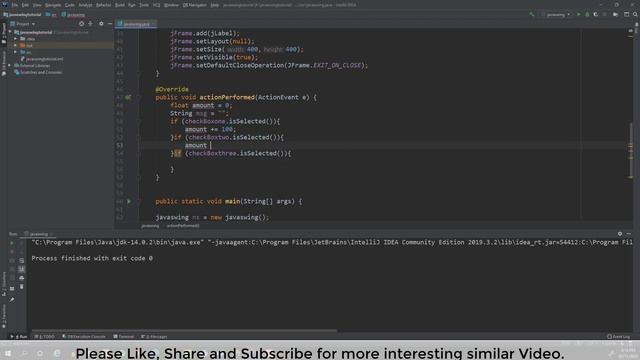Open the DB Execution Console tab

[84, 337]
